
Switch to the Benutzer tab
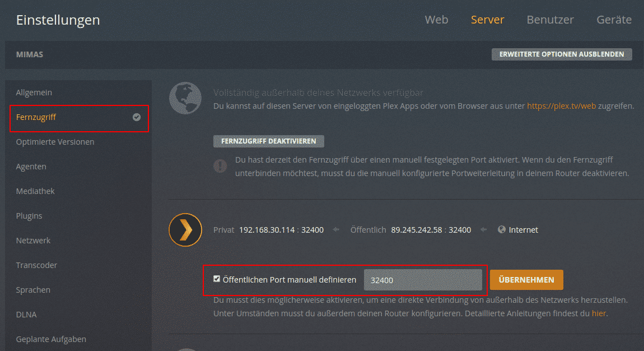pos(550,20)
